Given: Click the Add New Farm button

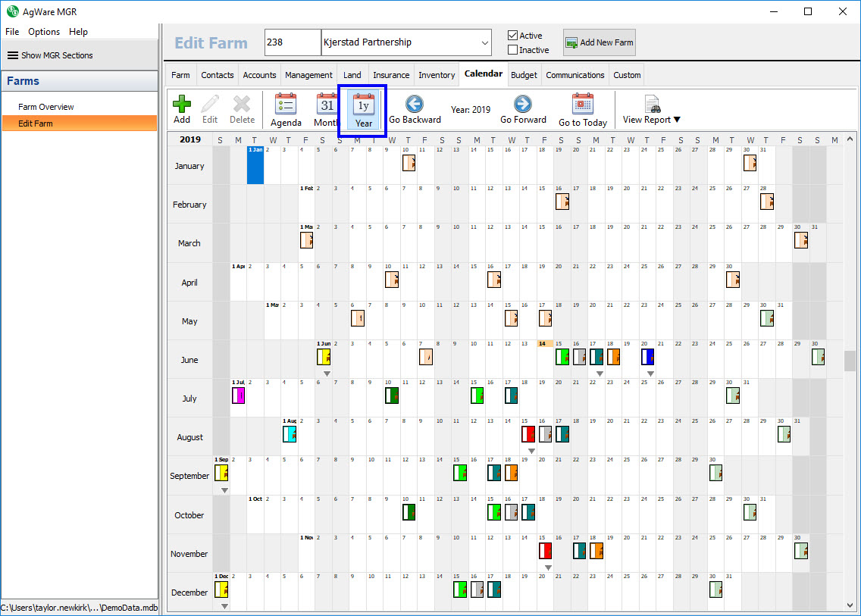Looking at the screenshot, I should coord(599,42).
